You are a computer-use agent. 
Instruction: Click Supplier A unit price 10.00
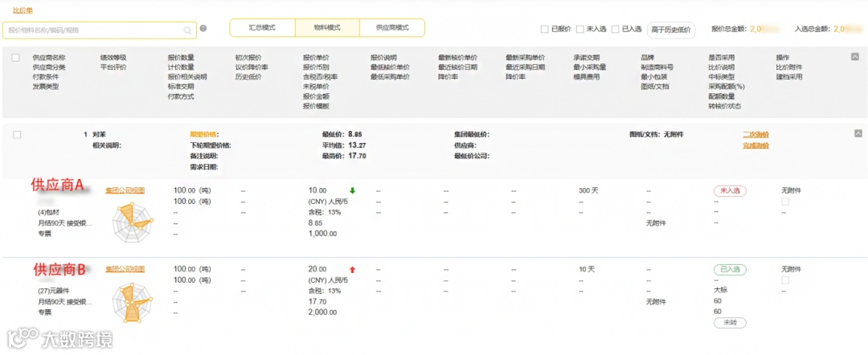317,191
